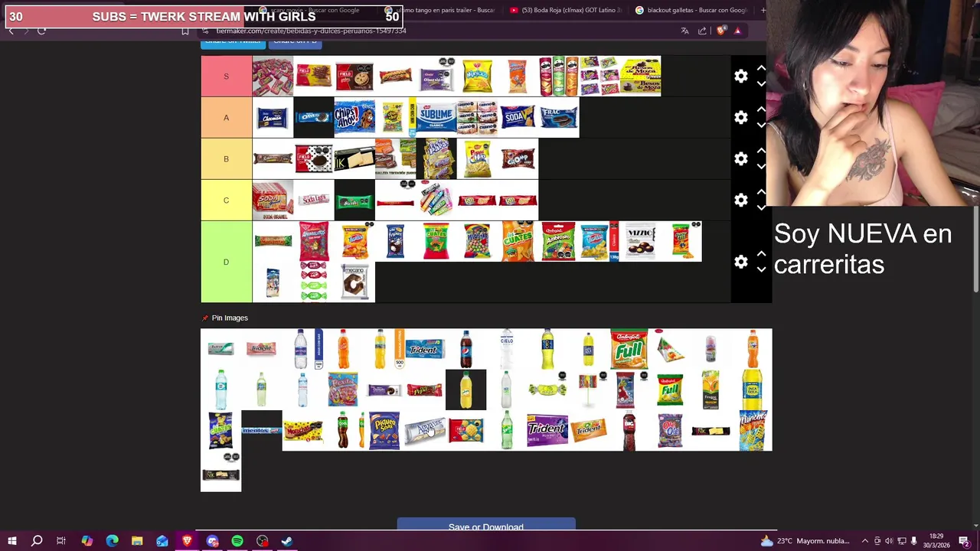Screen dimensions: 980x551
Task: Select the Sprite bottle image
Action: 507,430
